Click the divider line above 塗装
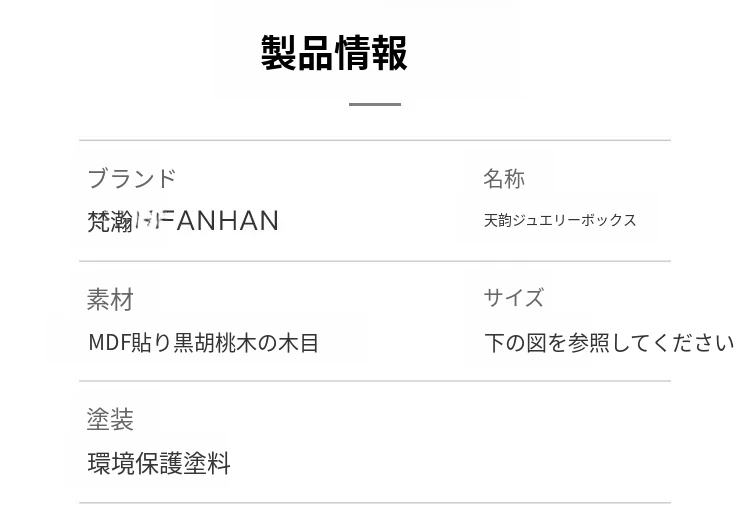750x514 pixels. [x=200, y=381]
